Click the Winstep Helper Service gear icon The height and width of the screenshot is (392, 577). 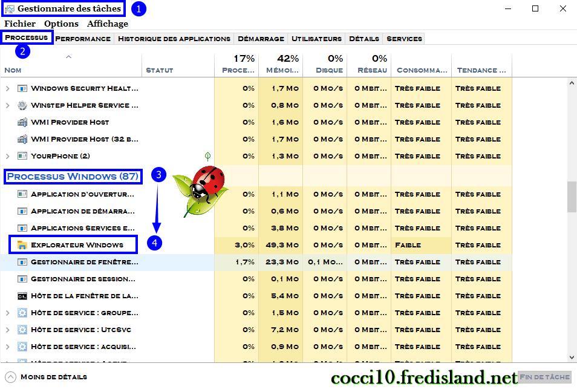(22, 105)
